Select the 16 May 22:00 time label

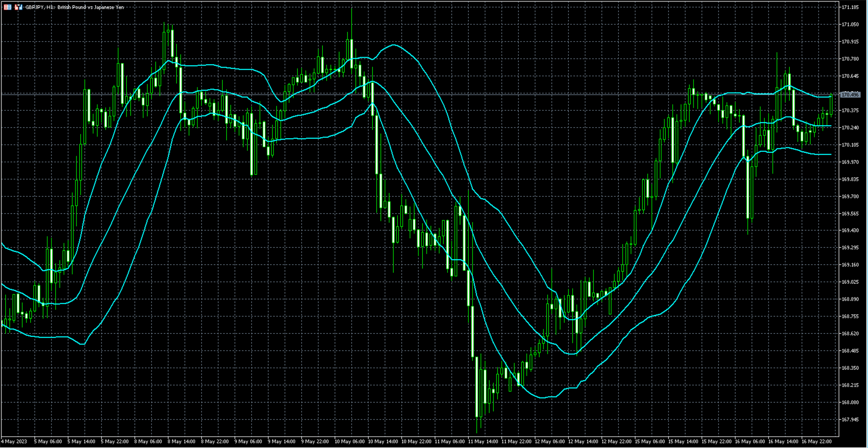click(817, 442)
